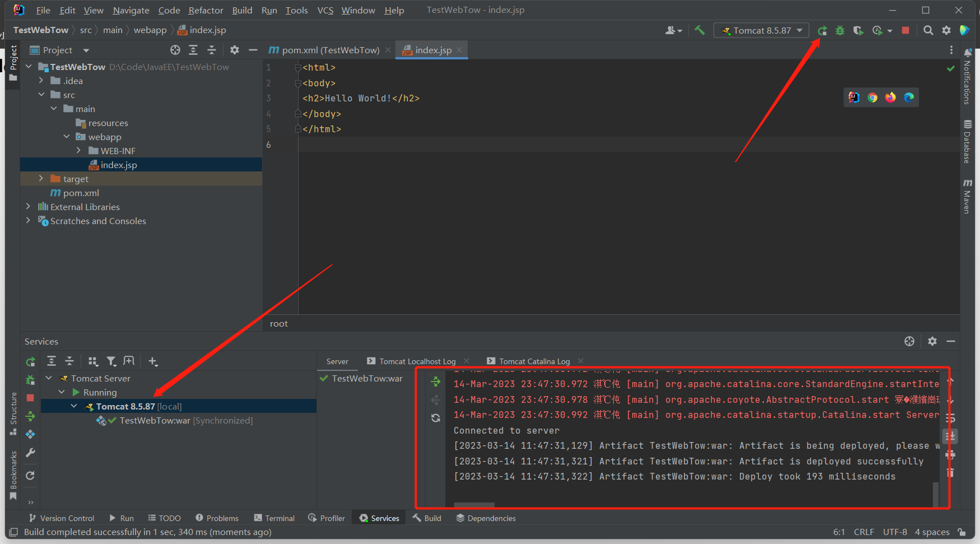Expand the WEB-INF folder node
The height and width of the screenshot is (544, 980).
[78, 151]
